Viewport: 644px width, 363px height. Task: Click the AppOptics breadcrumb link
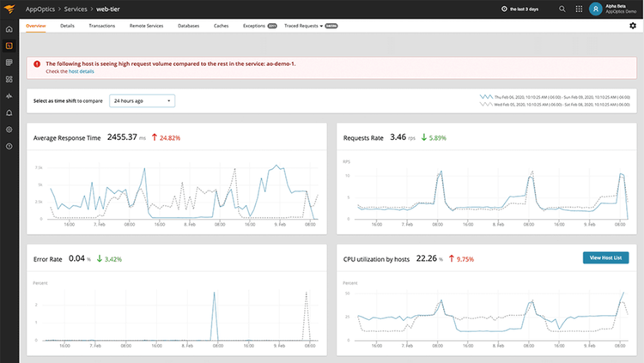tap(40, 9)
